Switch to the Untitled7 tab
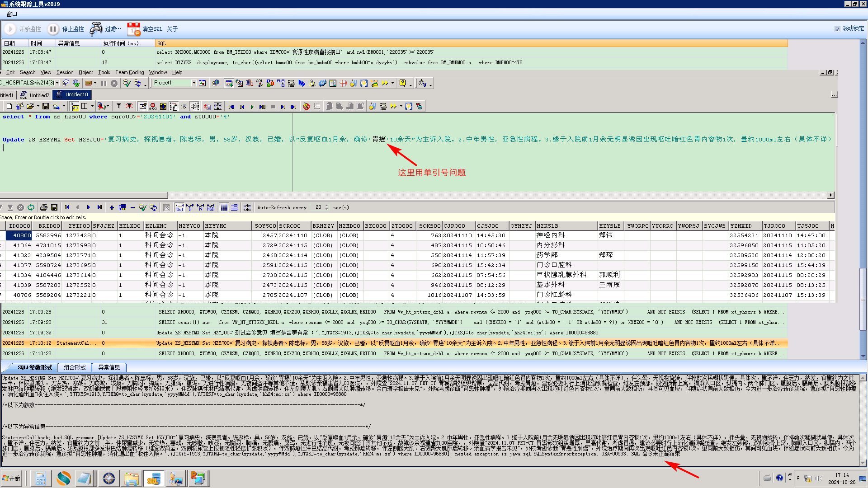868x488 pixels. coord(39,95)
